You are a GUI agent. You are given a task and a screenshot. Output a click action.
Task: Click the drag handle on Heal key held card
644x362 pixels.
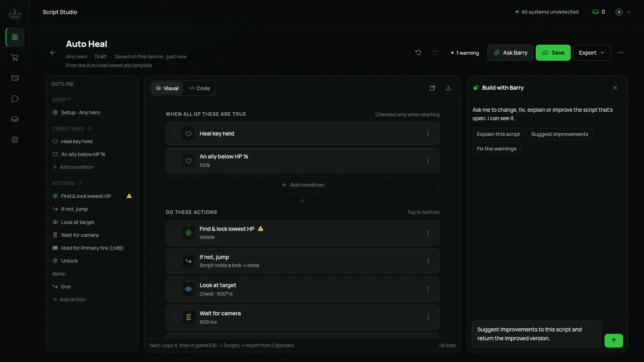pos(174,134)
